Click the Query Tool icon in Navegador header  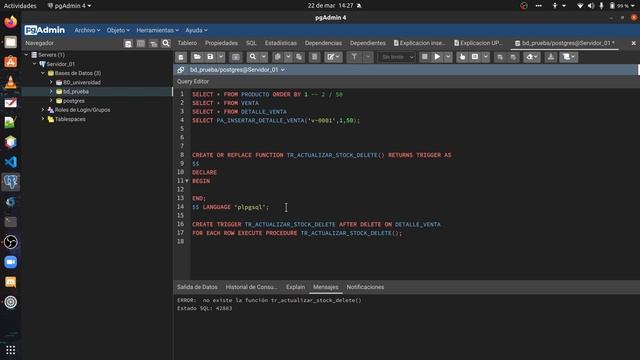click(128, 43)
